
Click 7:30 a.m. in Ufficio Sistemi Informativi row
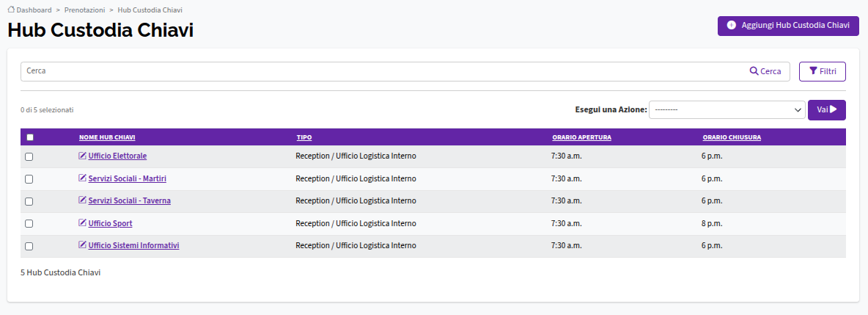pyautogui.click(x=566, y=245)
